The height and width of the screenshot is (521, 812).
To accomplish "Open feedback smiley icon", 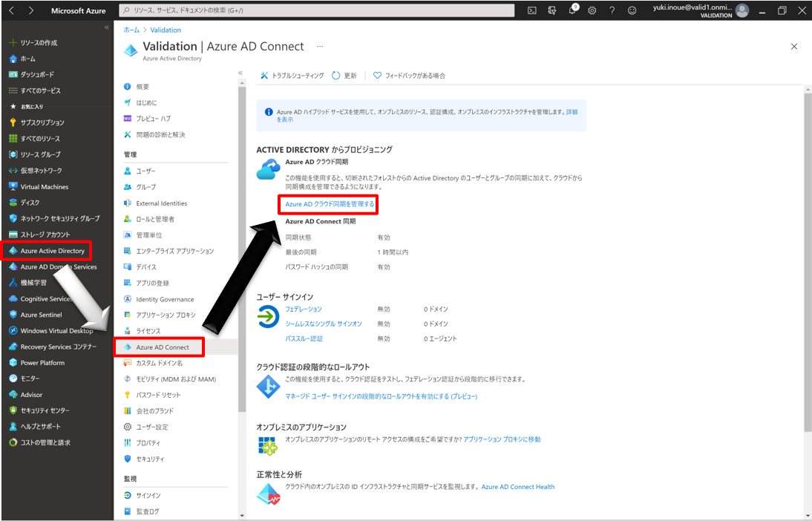I will [632, 10].
